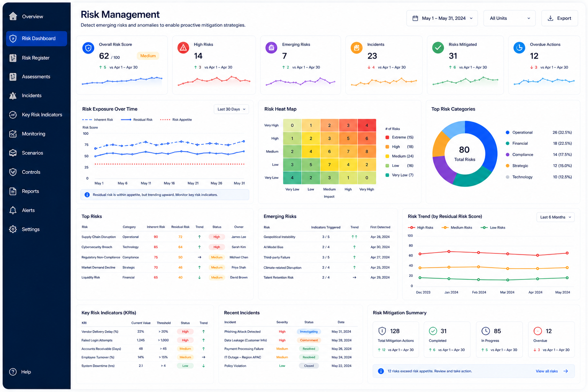This screenshot has height=392, width=588.
Task: Click the orange Incidents card icon
Action: click(357, 48)
